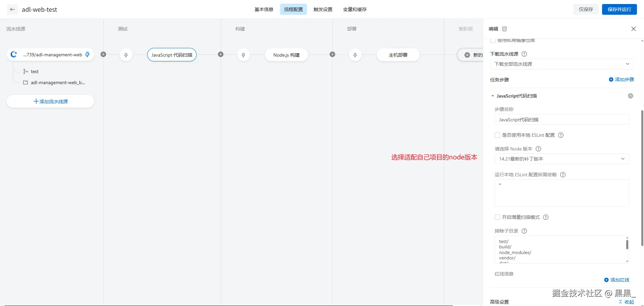Click the adl-web-test pipeline name

pyautogui.click(x=40, y=9)
